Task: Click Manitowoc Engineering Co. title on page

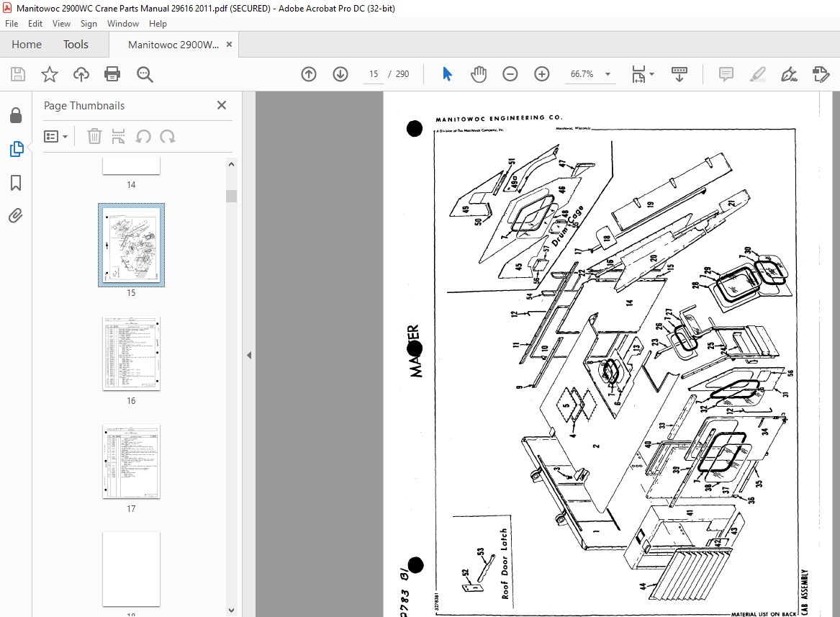Action: (x=499, y=118)
